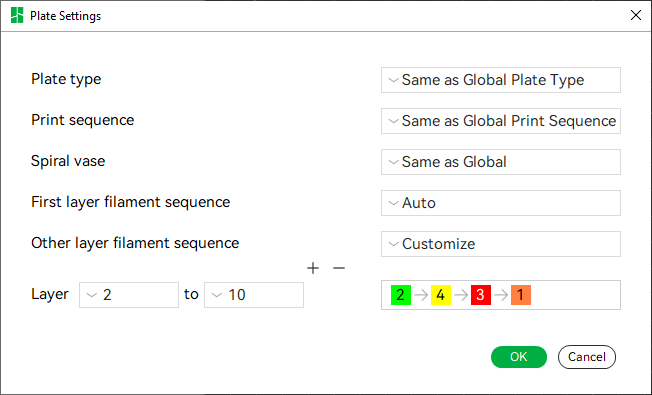Click the minus icon to remove layer range
This screenshot has width=652, height=395.
tap(339, 268)
